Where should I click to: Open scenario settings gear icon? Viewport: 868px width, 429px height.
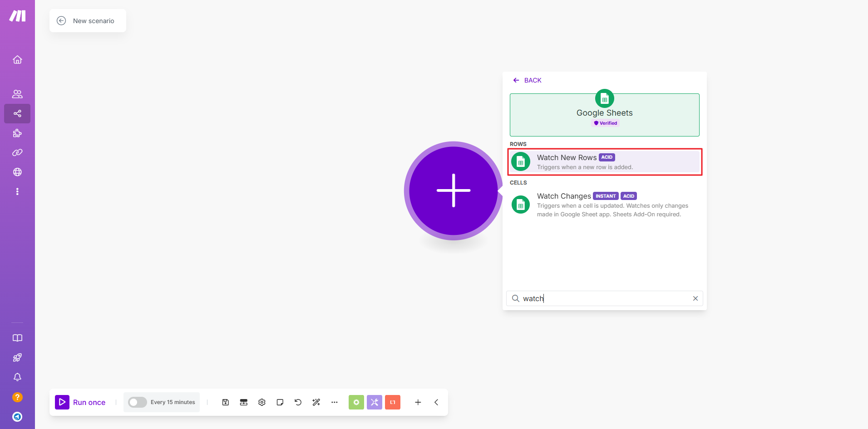262,402
